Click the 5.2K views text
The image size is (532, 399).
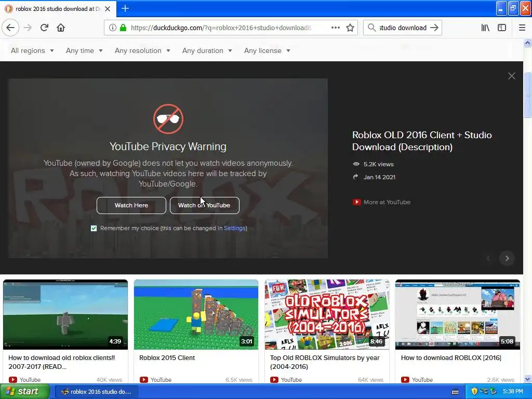tap(379, 164)
